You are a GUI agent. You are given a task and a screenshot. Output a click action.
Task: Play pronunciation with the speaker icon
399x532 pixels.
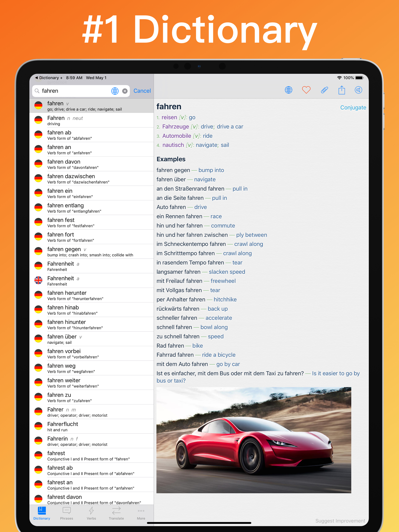(x=358, y=90)
